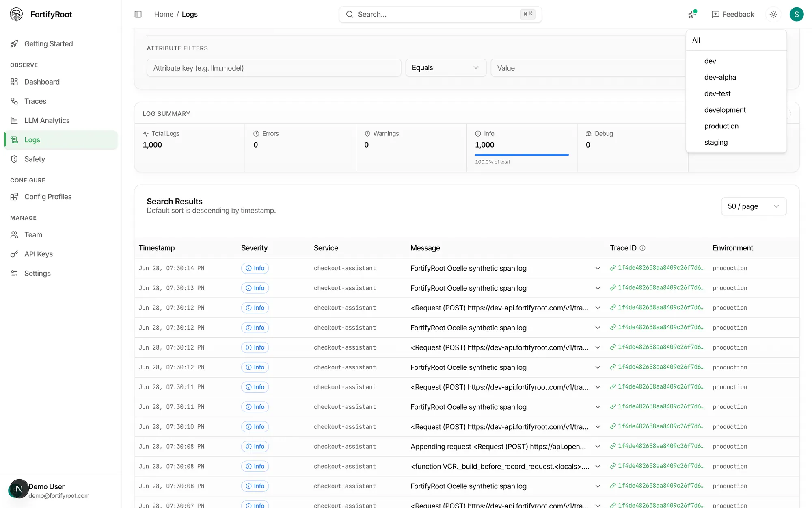812x508 pixels.
Task: Click the Info 100% progress bar
Action: point(522,155)
